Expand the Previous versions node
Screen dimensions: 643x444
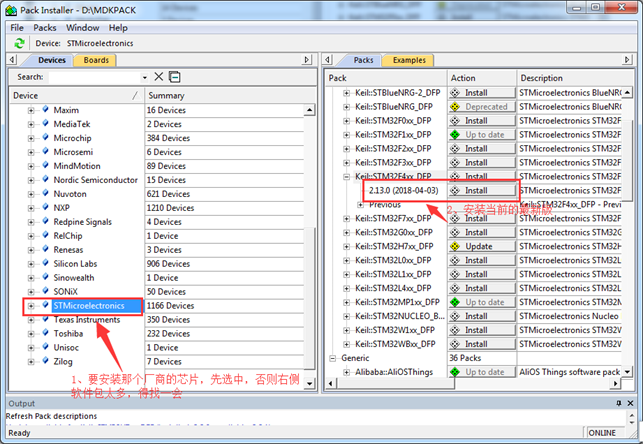(360, 205)
